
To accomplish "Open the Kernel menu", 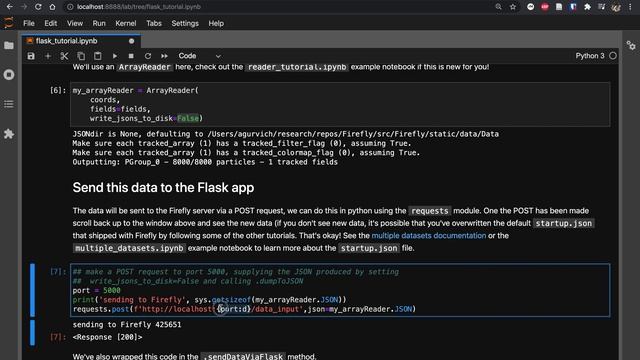I will (126, 23).
